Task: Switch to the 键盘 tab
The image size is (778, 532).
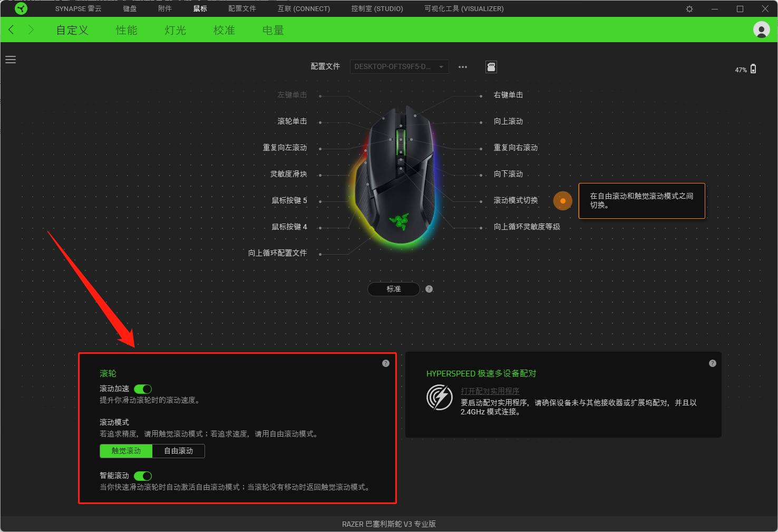Action: tap(130, 9)
